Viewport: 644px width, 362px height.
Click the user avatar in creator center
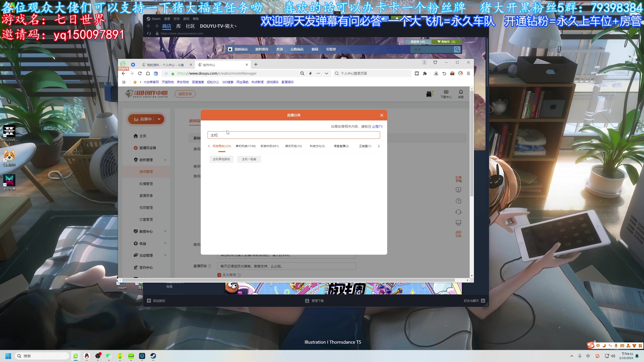pyautogui.click(x=429, y=94)
